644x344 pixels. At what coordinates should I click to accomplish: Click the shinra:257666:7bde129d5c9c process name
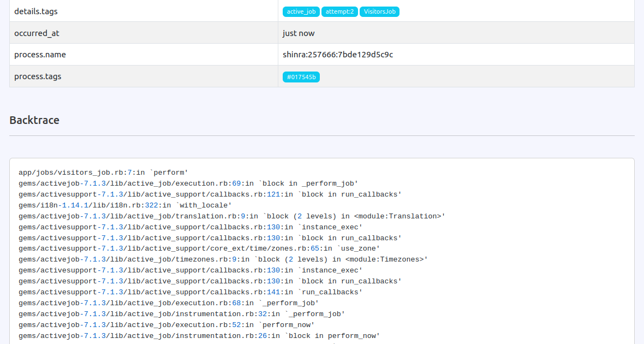(x=338, y=55)
